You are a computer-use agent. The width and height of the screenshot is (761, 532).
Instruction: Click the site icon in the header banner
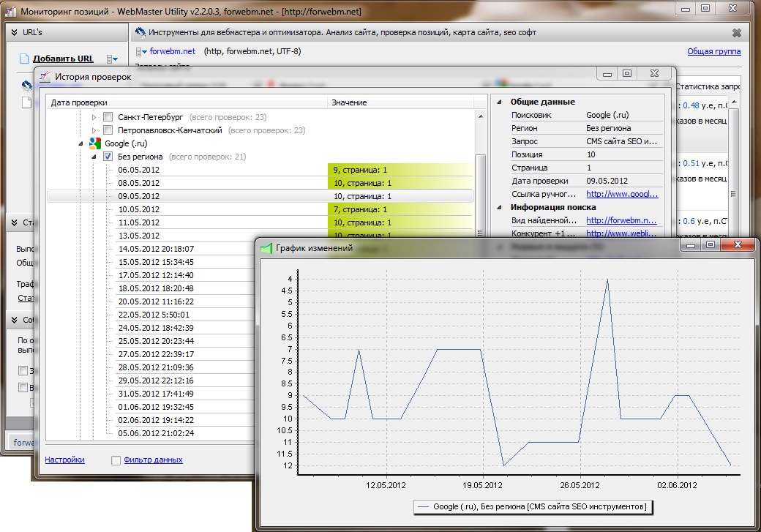(x=140, y=32)
